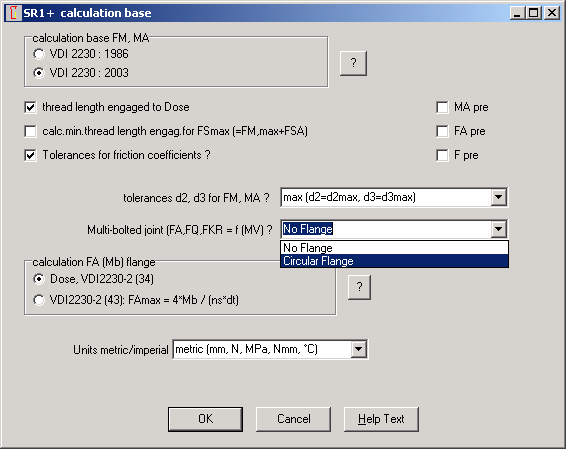Choose No Flange from the list
Screen dimensions: 566x449
pos(395,248)
